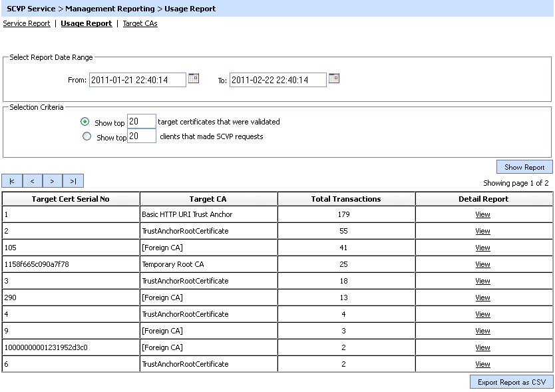Go to next page of results

pyautogui.click(x=52, y=181)
